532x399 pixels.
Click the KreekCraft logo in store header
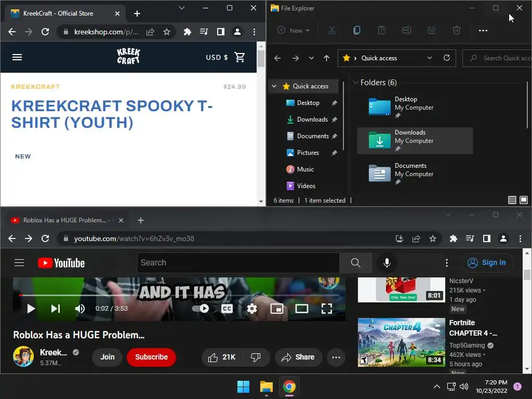point(128,56)
